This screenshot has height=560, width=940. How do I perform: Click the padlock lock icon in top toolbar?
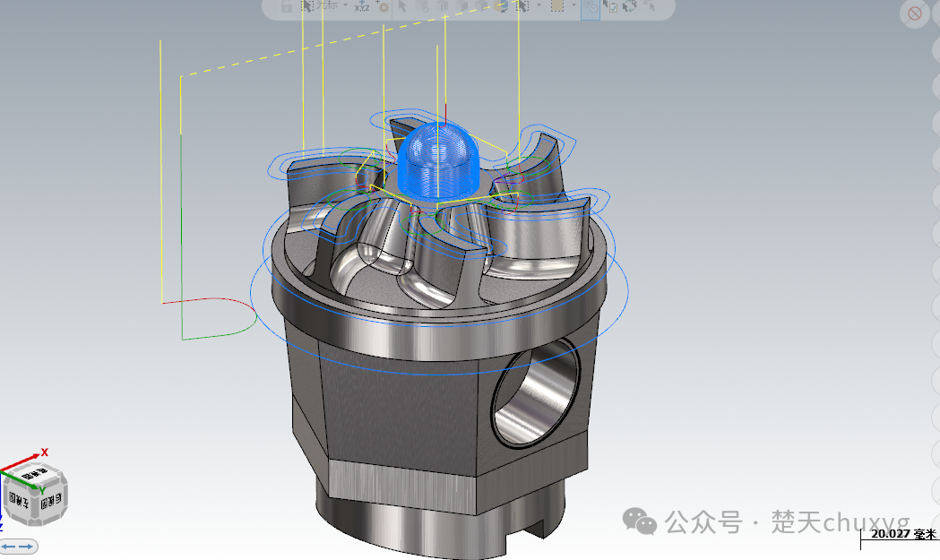tap(287, 6)
